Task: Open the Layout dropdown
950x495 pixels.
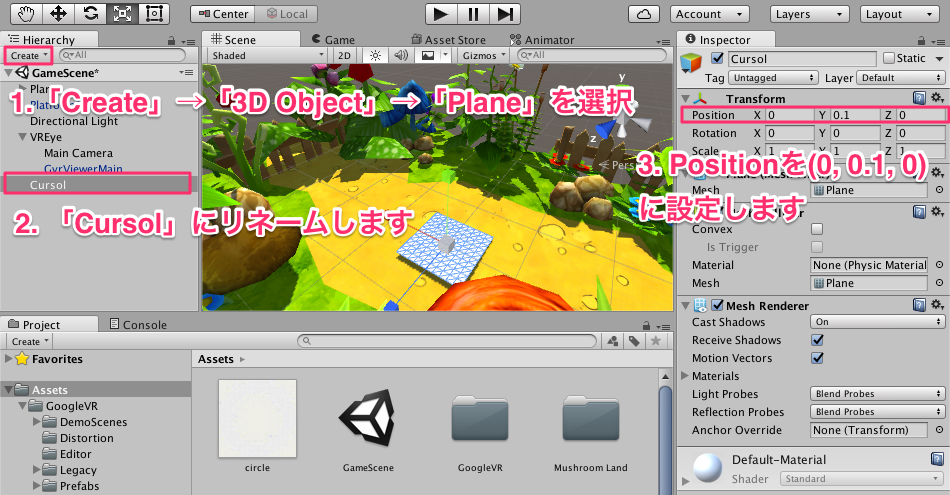Action: coord(900,14)
